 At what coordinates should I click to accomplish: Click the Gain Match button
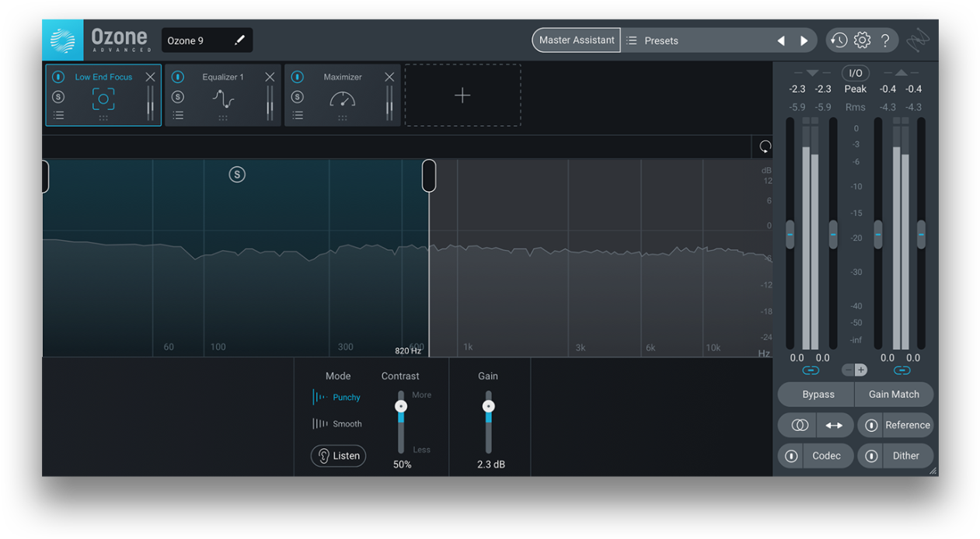click(894, 395)
